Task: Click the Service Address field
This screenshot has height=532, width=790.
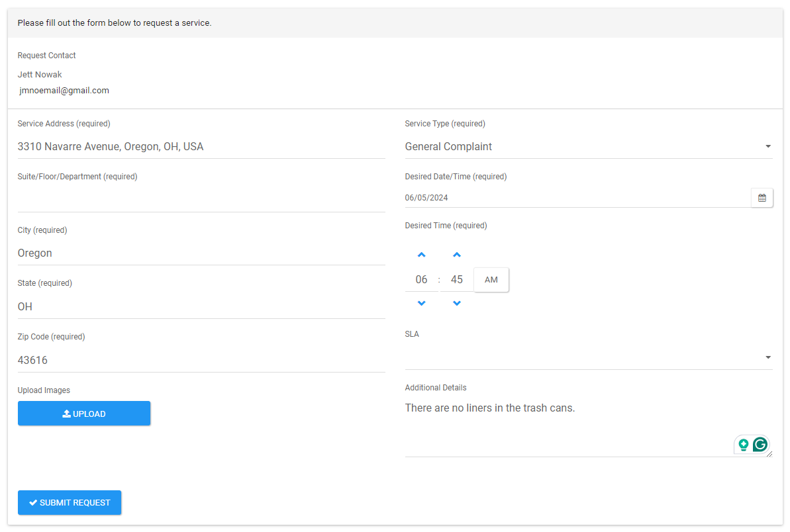Action: pyautogui.click(x=201, y=147)
